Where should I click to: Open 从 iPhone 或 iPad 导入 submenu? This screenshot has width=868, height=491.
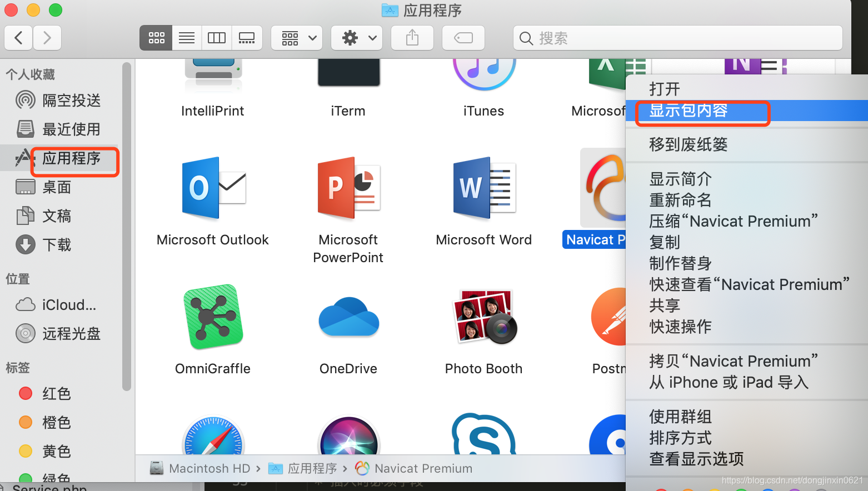click(x=747, y=382)
